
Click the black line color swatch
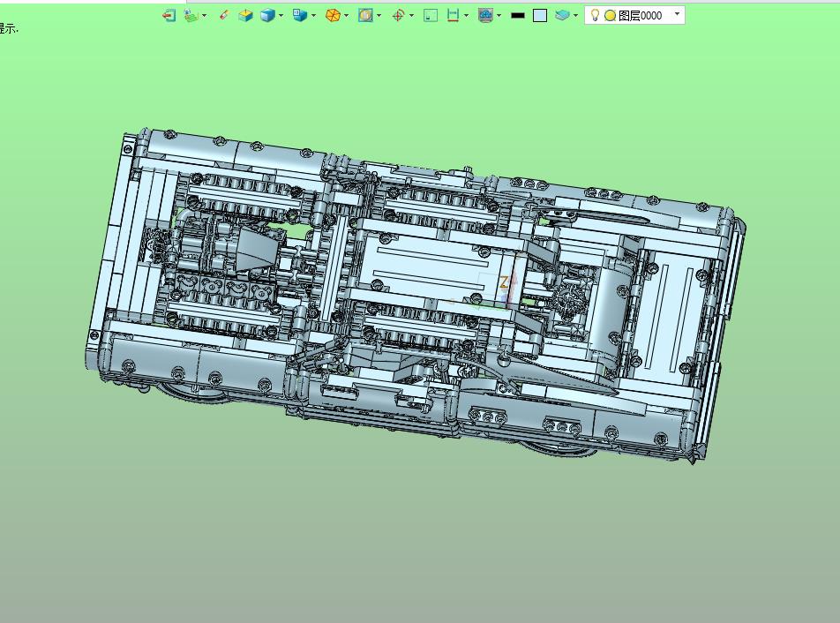(x=517, y=16)
